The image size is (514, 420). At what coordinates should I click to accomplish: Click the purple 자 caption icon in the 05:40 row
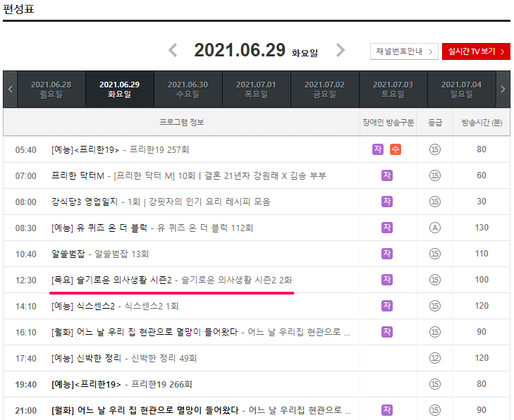click(x=378, y=149)
